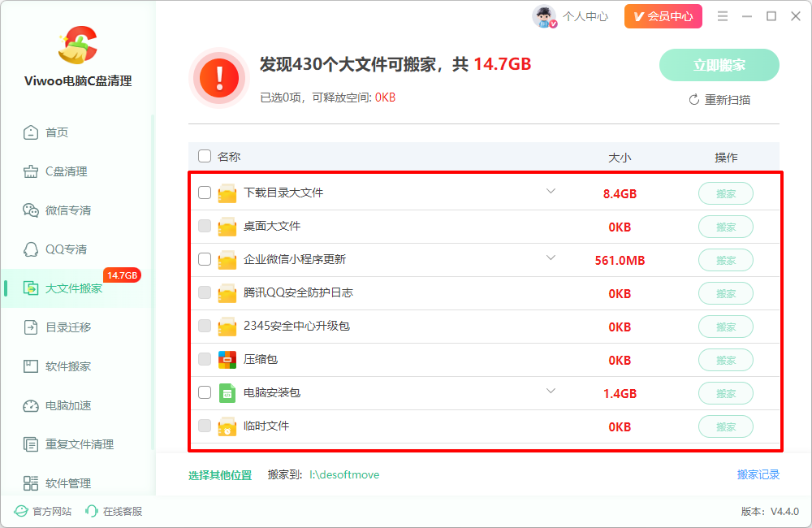Check the 电脑安装包 checkbox
This screenshot has width=812, height=528.
point(205,392)
